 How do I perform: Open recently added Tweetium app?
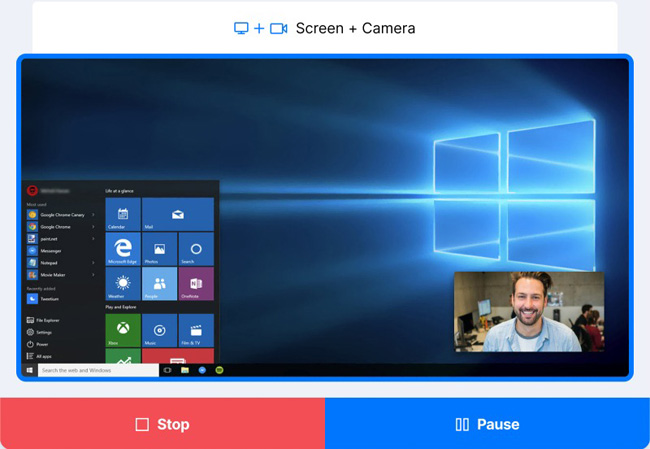(x=43, y=299)
